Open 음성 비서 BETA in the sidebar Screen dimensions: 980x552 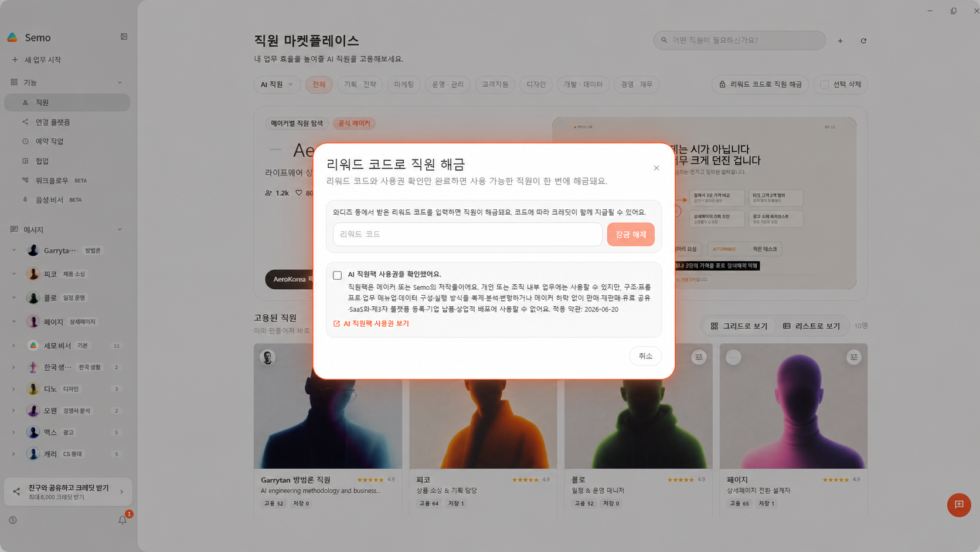67,199
